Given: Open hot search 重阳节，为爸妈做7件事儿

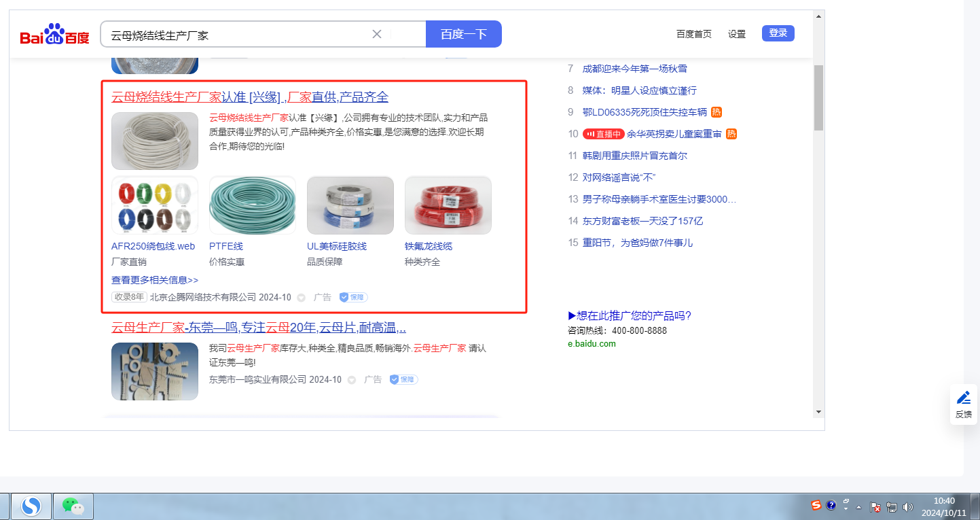Looking at the screenshot, I should tap(638, 243).
